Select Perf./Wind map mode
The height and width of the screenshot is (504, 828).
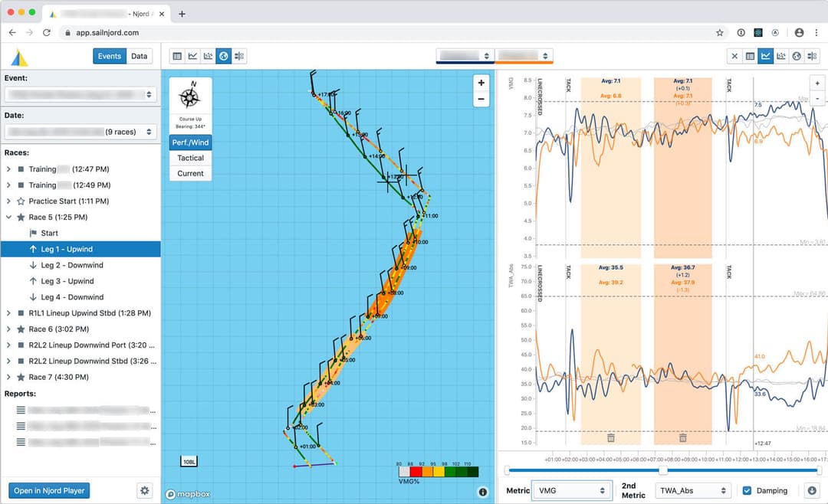(x=190, y=142)
